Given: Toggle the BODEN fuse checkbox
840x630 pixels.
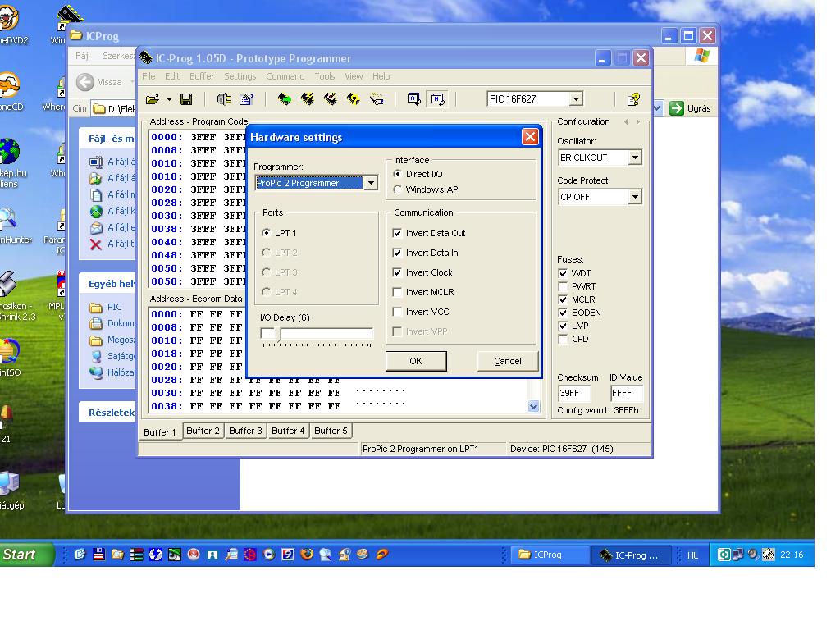Looking at the screenshot, I should [563, 313].
